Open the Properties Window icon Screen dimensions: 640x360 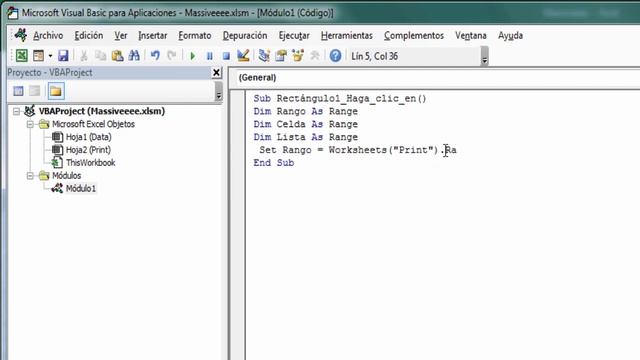pos(281,56)
